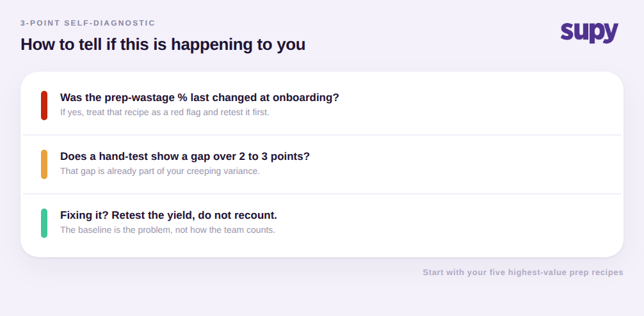This screenshot has height=316, width=644.
Task: Click 'That gap is already part of your creeping variance'
Action: click(160, 171)
